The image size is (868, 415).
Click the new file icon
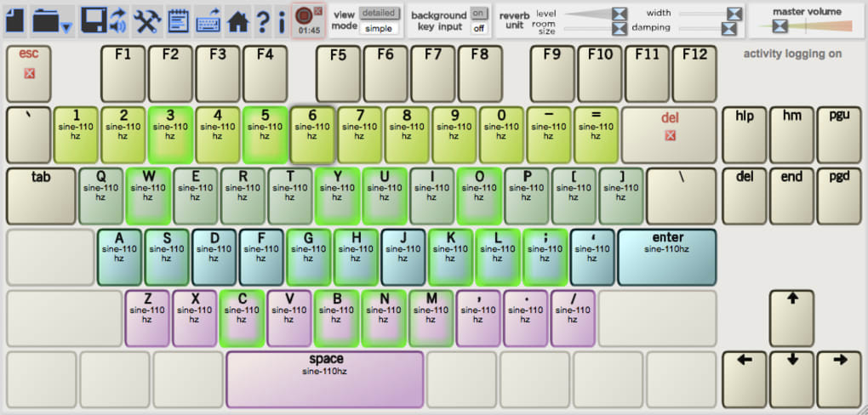(15, 21)
